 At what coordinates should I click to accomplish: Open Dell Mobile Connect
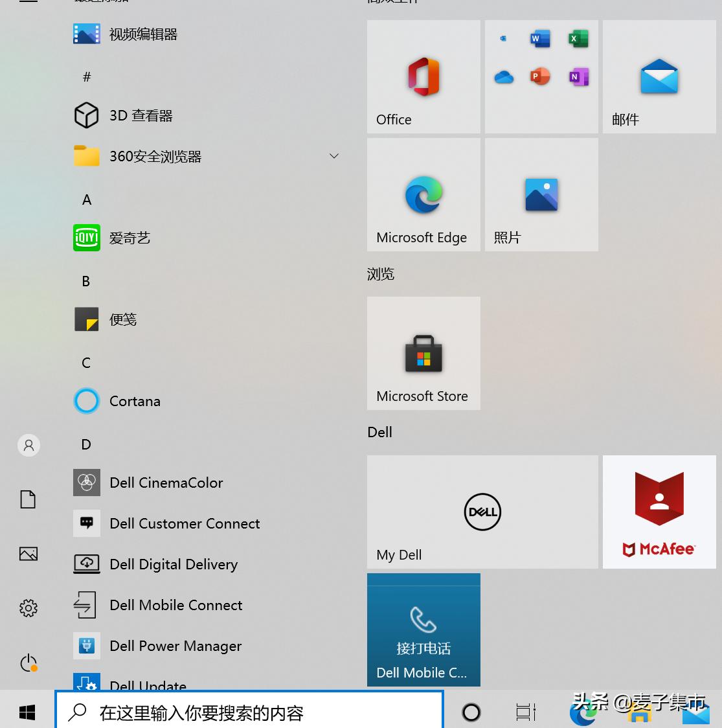pyautogui.click(x=175, y=605)
